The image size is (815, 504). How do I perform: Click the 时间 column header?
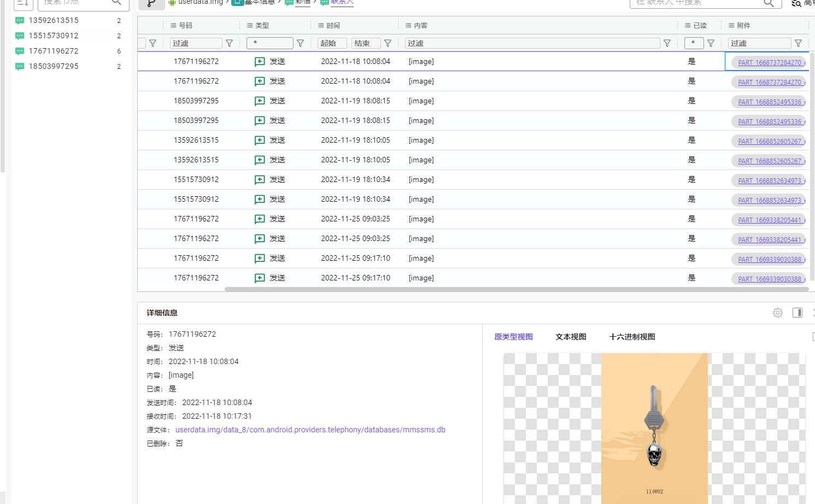pyautogui.click(x=333, y=26)
